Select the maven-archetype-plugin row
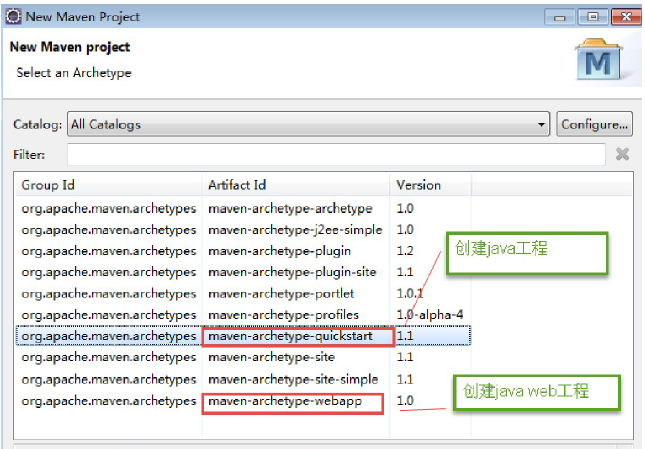 (243, 251)
